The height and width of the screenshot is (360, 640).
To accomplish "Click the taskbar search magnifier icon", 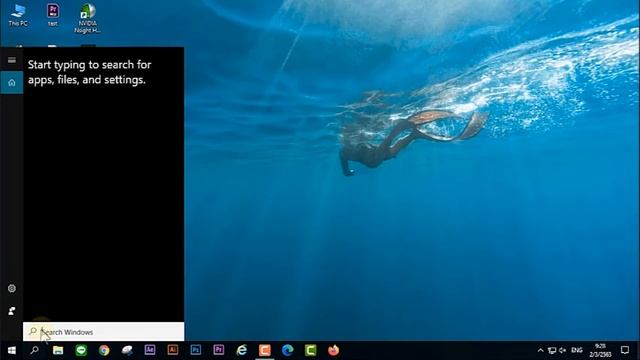I will pos(35,350).
